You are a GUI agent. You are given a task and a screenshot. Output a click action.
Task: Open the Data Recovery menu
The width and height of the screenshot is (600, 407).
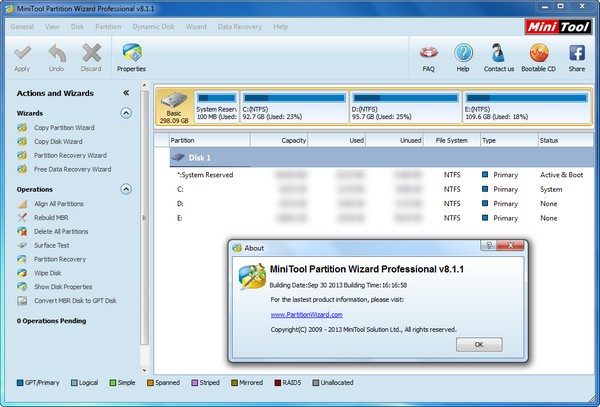(x=240, y=27)
